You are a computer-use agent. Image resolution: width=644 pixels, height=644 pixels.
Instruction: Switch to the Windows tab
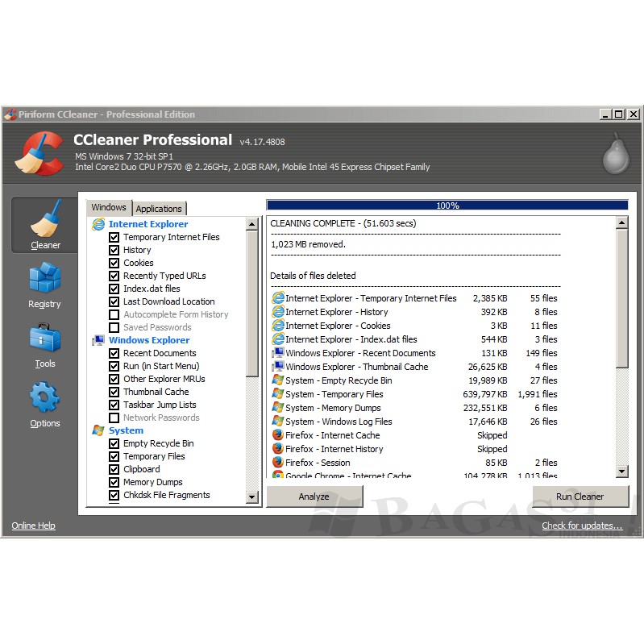click(109, 207)
